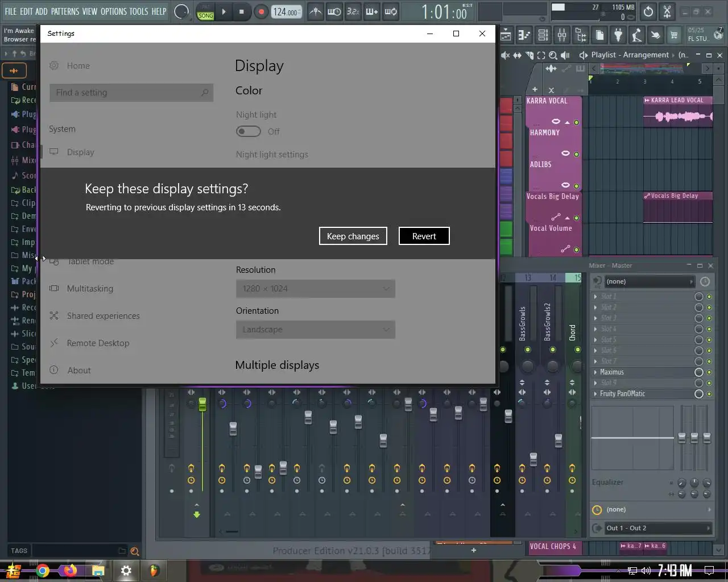Toggle the SONG mode button

[205, 15]
